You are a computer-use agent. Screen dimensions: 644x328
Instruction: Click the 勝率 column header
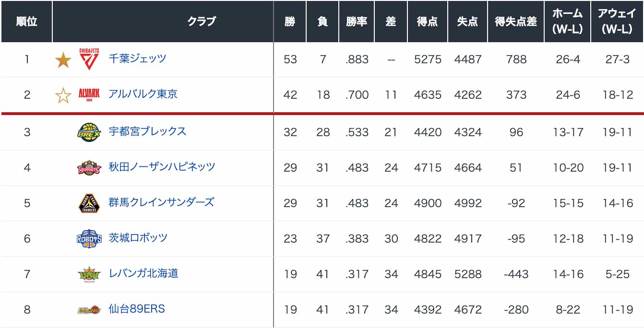(x=357, y=22)
